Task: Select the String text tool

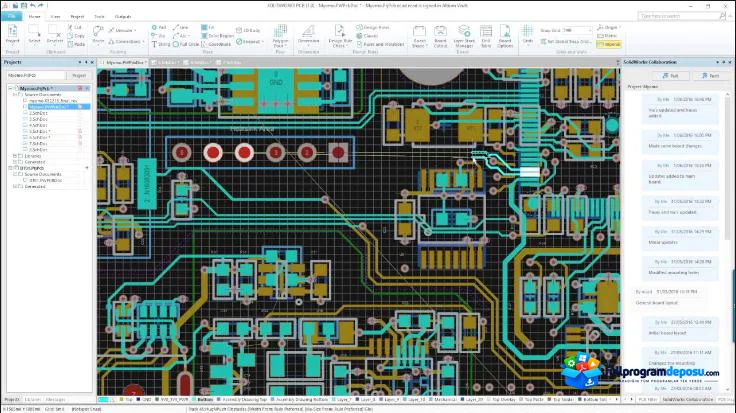Action: 161,44
